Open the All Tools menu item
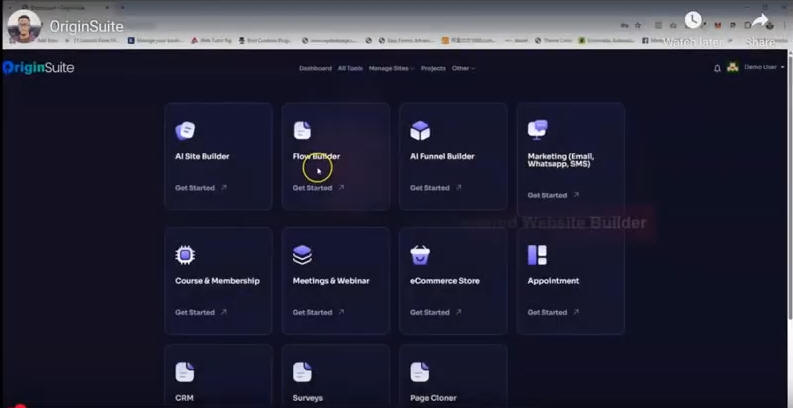 (350, 68)
